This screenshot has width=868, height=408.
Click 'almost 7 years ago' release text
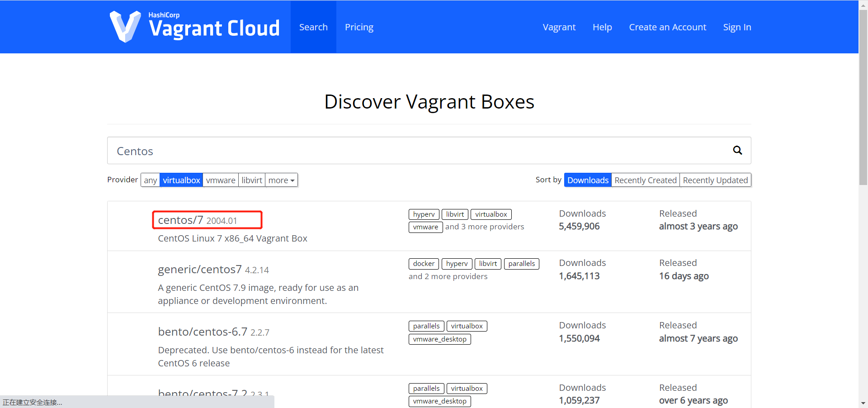coord(698,338)
